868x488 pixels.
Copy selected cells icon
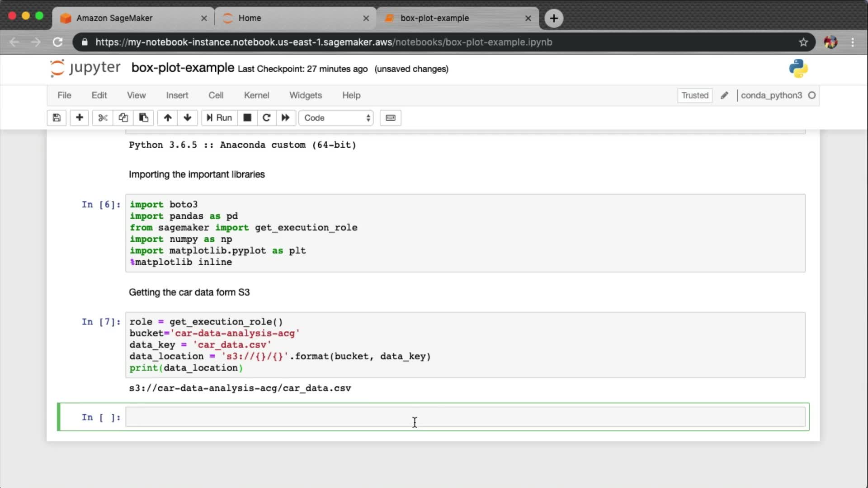pos(123,118)
